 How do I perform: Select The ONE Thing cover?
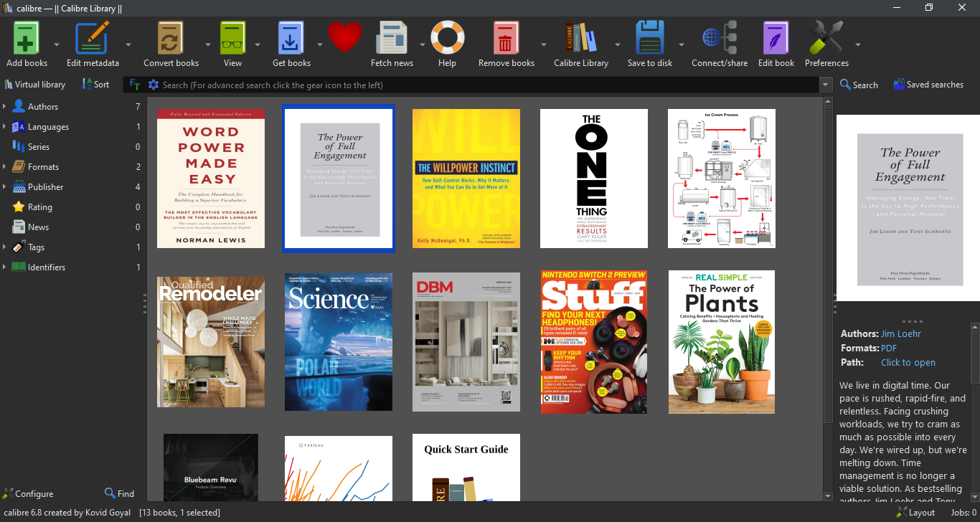pos(594,179)
